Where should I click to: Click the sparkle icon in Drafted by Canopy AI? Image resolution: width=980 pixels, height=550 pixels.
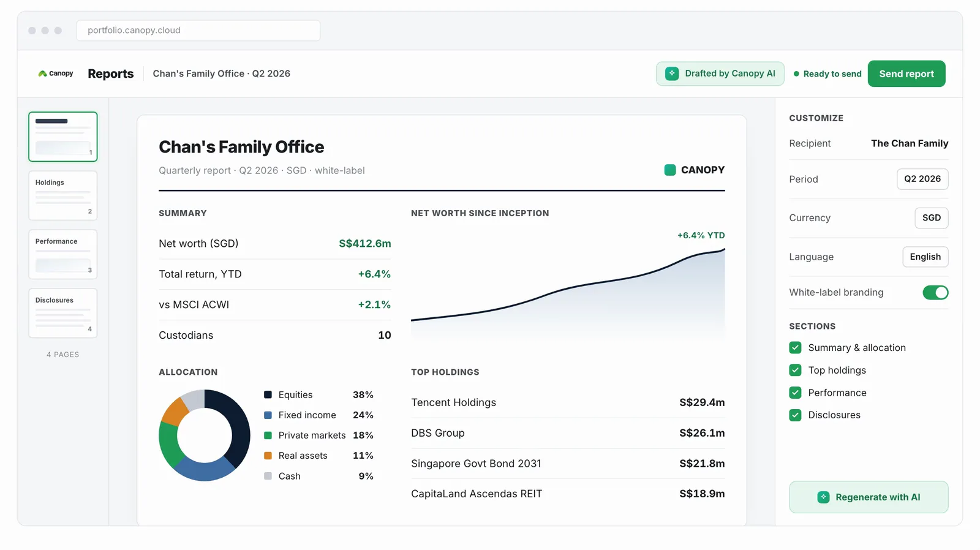672,73
